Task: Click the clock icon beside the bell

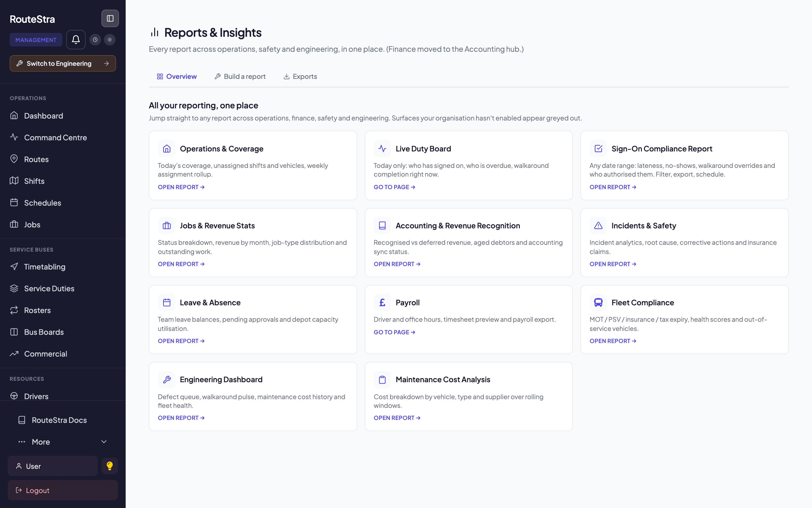Action: coord(95,40)
